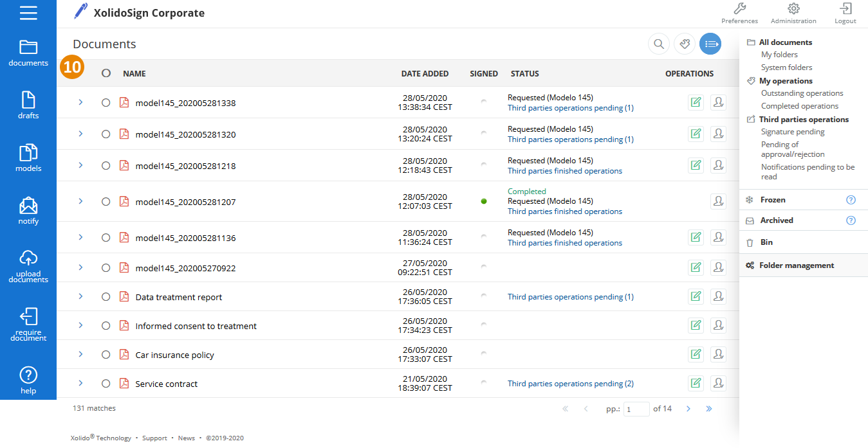Expand row Service contract
The image size is (868, 448).
80,383
